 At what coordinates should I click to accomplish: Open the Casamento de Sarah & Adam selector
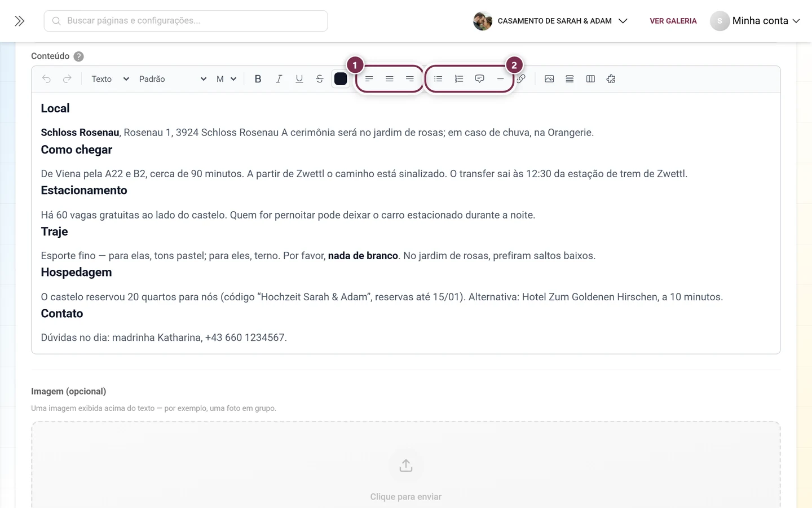tap(550, 21)
